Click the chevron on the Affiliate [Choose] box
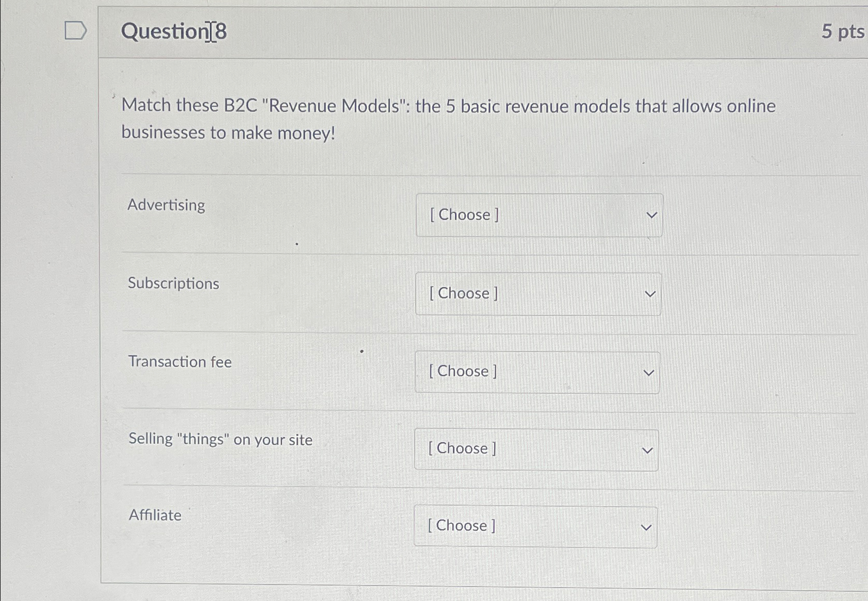 tap(646, 527)
